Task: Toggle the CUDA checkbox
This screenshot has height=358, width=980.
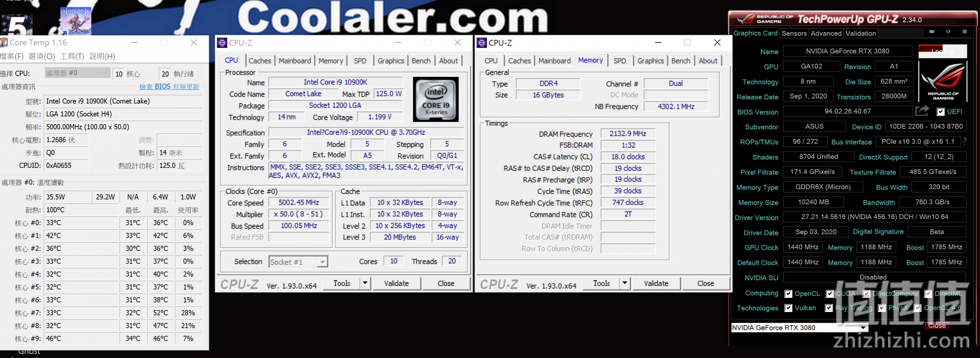Action: click(x=830, y=294)
